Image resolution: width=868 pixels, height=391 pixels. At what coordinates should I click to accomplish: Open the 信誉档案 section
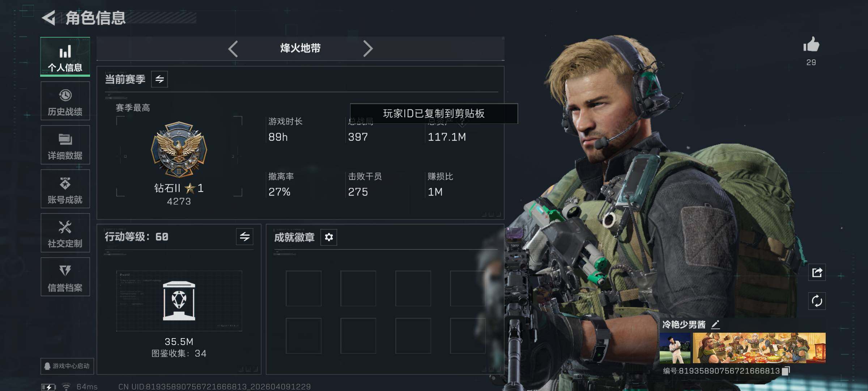[x=65, y=277]
